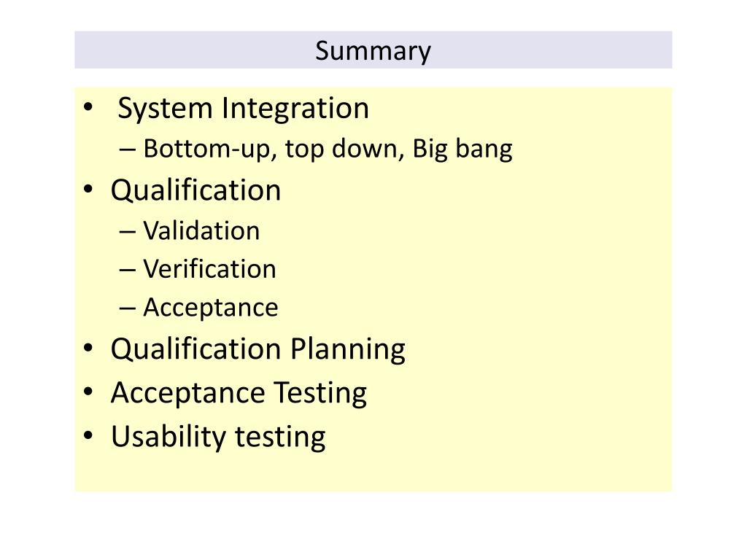Select the Qualification Planning bullet
Image resolution: width=747 pixels, height=560 pixels.
coord(258,349)
